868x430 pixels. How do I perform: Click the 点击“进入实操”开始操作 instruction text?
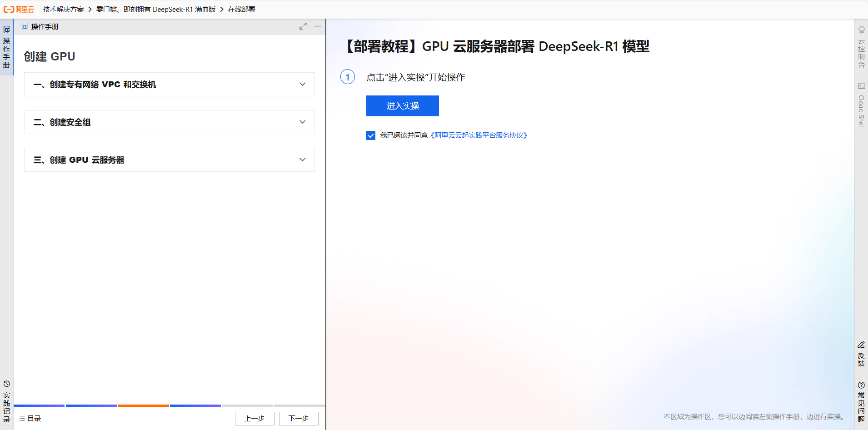tap(415, 77)
